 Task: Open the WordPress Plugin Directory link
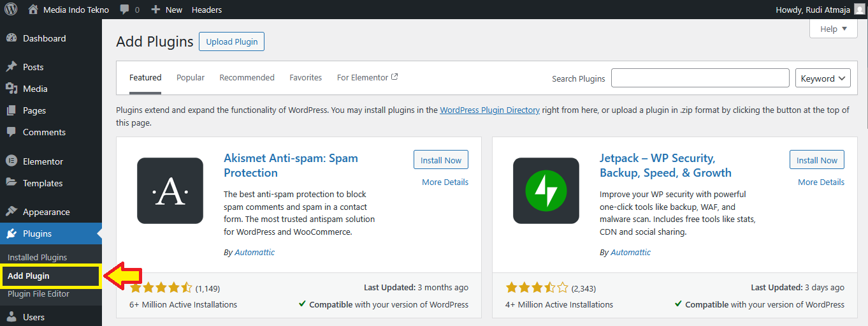489,110
